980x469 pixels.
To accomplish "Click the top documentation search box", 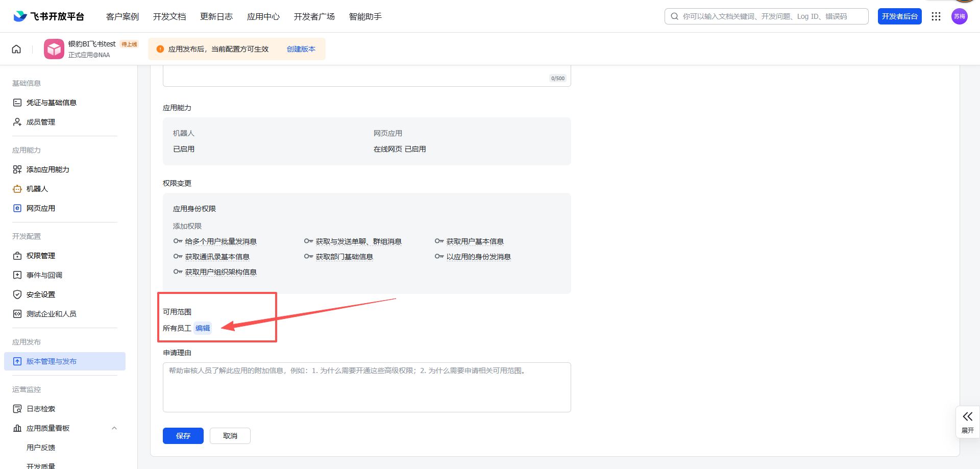I will [767, 16].
